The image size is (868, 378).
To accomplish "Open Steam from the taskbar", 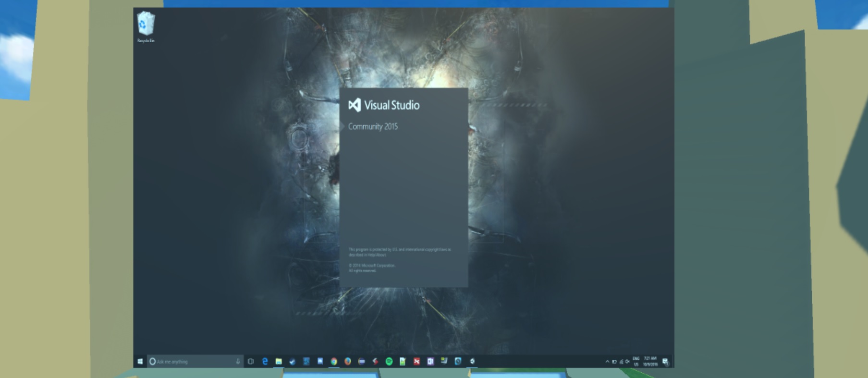I will click(x=292, y=361).
